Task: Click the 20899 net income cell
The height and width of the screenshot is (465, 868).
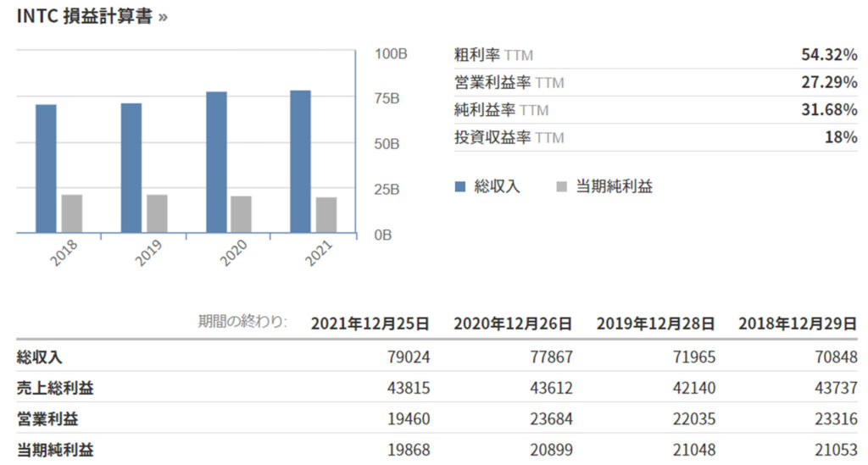Action: coord(551,450)
